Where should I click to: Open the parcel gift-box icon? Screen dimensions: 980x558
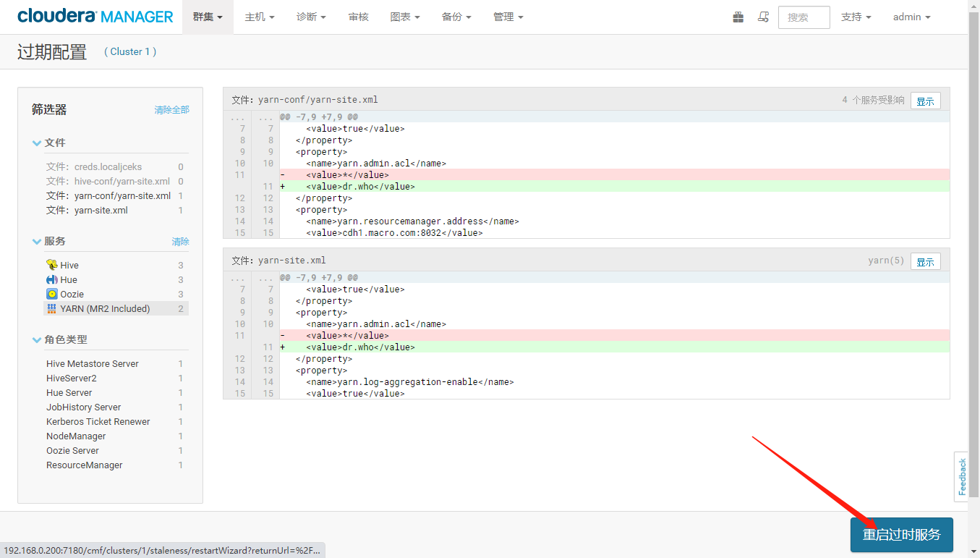pos(738,17)
